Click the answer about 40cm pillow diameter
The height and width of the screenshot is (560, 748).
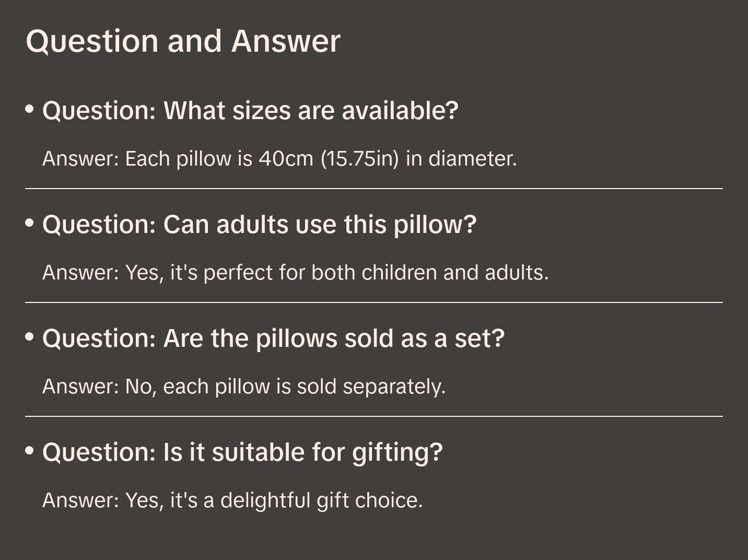[x=279, y=159]
